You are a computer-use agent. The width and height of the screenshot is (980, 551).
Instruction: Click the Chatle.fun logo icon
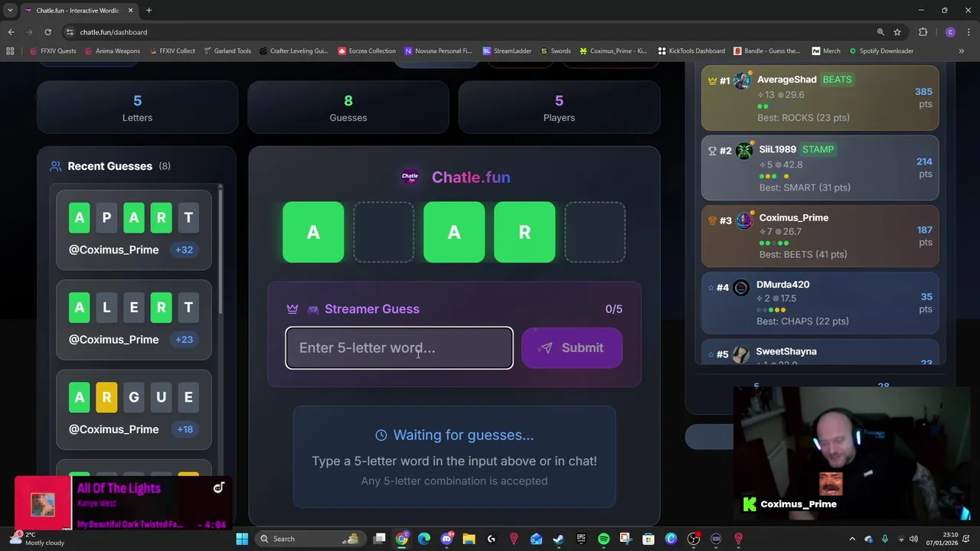(x=410, y=177)
